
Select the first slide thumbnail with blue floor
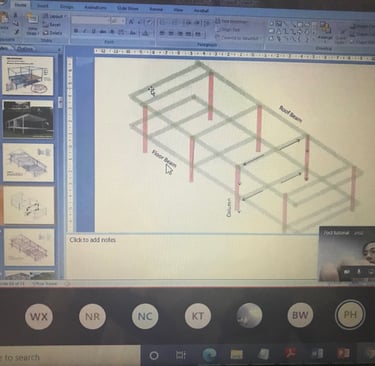(28, 75)
